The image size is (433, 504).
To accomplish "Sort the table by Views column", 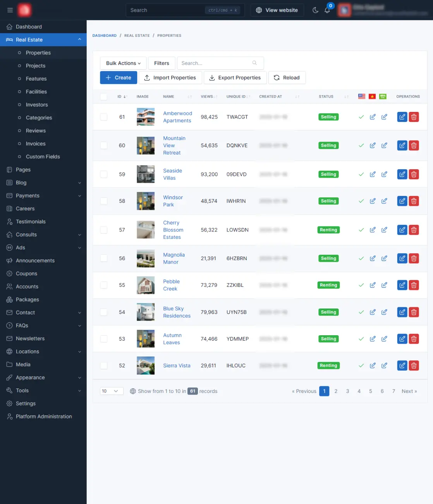I will point(209,96).
